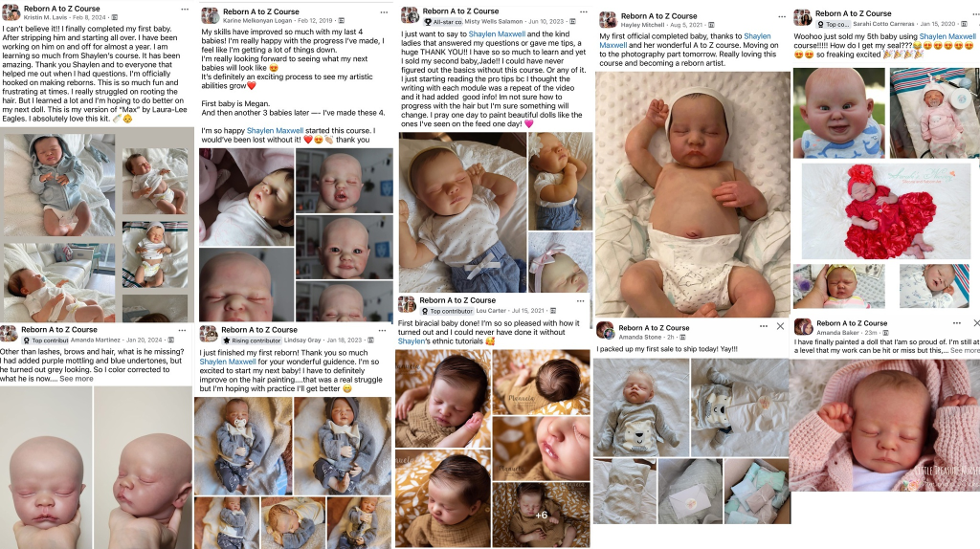Click the Top contributor badge on Lou Carter post
The height and width of the screenshot is (549, 980).
447,311
